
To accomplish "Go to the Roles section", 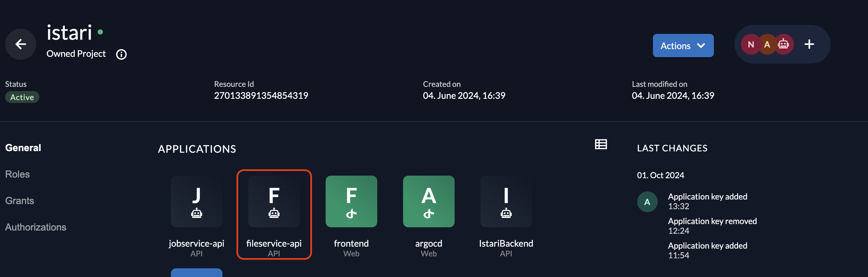I will tap(17, 174).
